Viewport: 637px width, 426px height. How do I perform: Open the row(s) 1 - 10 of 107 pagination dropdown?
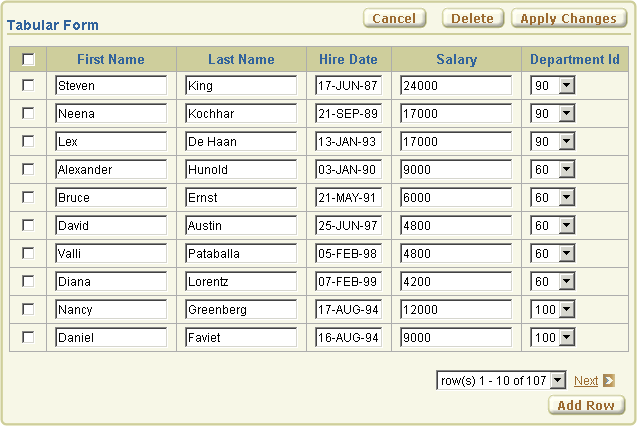(501, 381)
